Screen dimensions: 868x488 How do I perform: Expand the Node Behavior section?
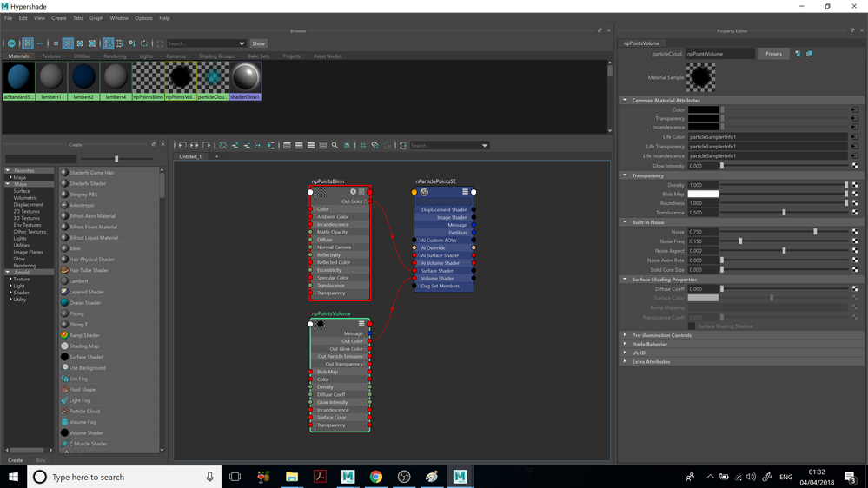[625, 344]
